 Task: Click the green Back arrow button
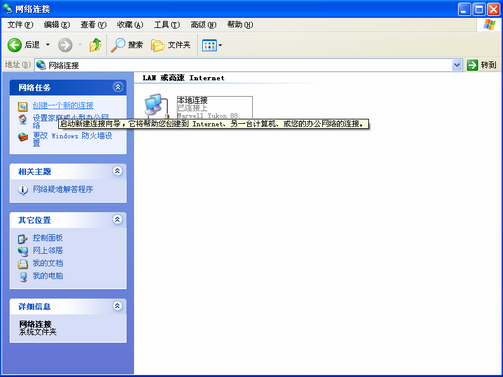point(15,45)
